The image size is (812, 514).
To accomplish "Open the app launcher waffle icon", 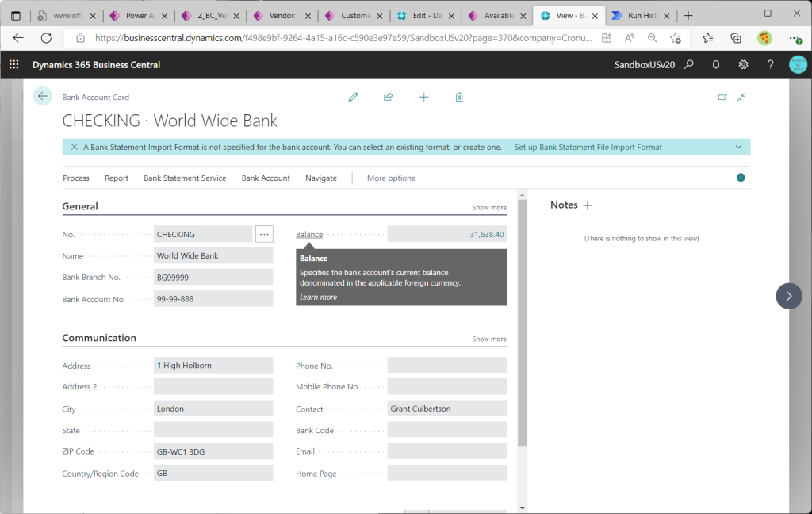I will coord(14,65).
